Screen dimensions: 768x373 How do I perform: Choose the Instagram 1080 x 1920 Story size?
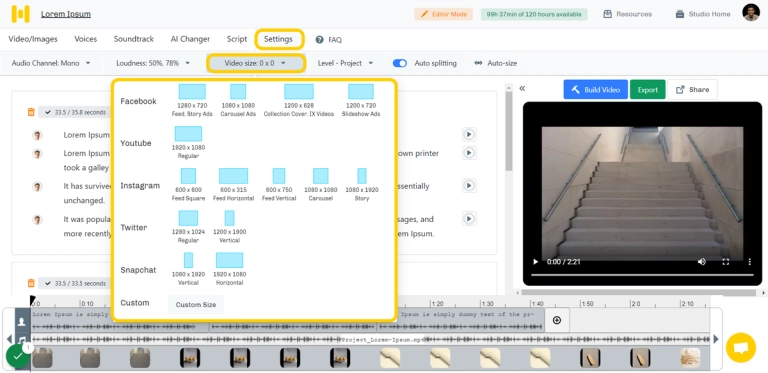pyautogui.click(x=362, y=185)
